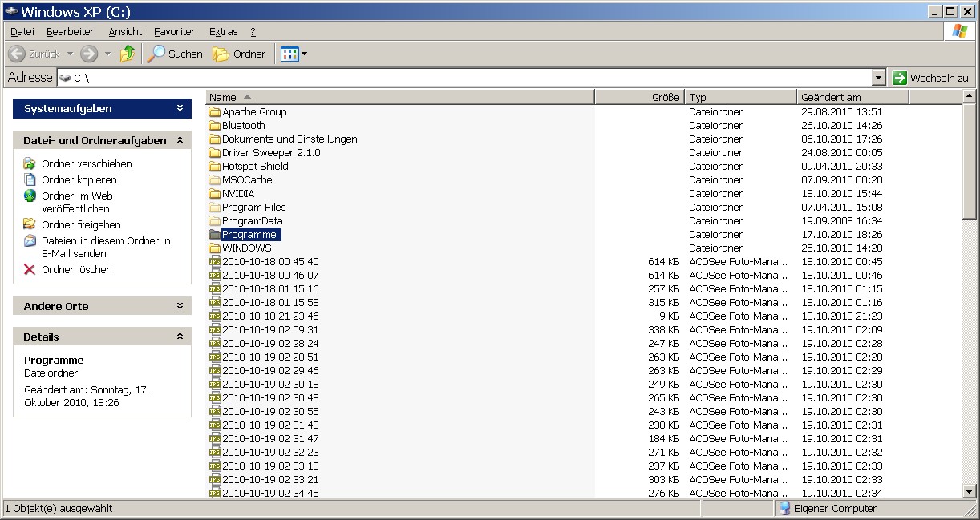Open the forward history dropdown arrow
The width and height of the screenshot is (980, 520).
pyautogui.click(x=107, y=54)
